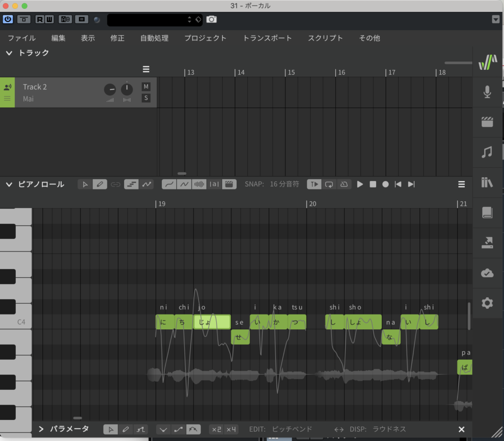Image resolution: width=504 pixels, height=441 pixels.
Task: Open the ファイル menu
Action: [x=22, y=38]
